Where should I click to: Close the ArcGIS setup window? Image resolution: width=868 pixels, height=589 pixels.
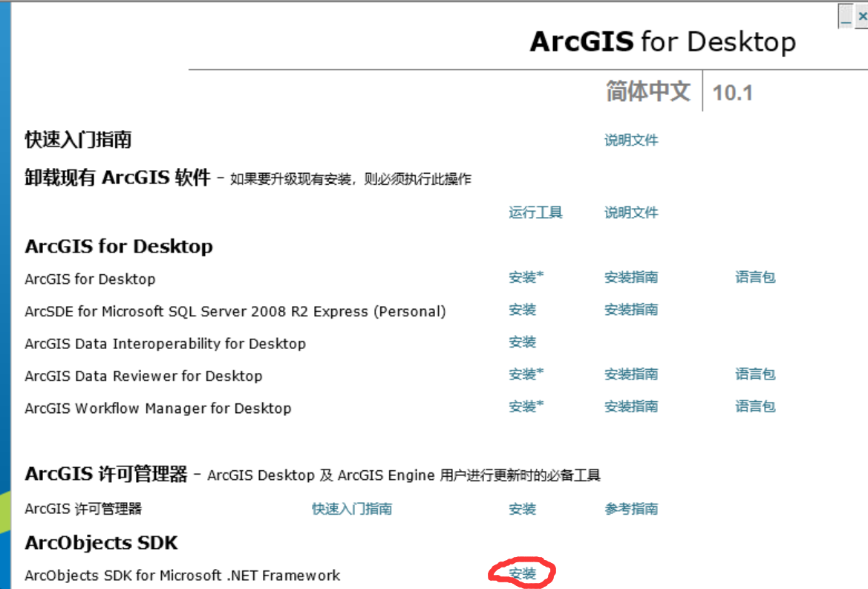coord(862,16)
